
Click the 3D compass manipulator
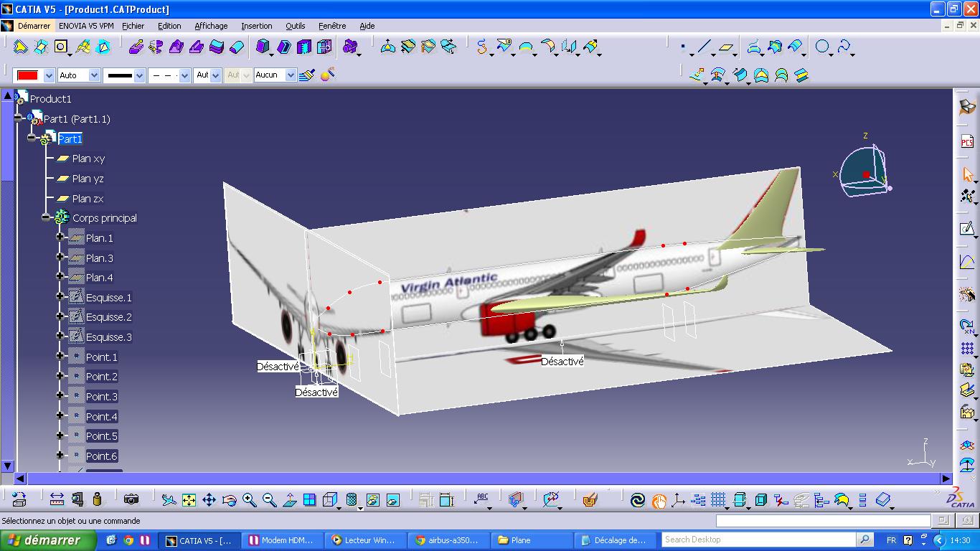[x=864, y=171]
